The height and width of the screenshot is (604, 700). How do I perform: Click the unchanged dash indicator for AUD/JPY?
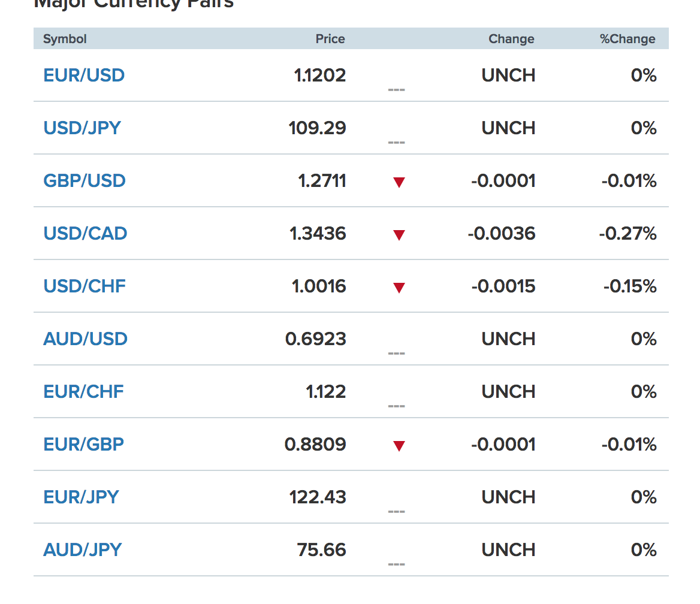(396, 564)
